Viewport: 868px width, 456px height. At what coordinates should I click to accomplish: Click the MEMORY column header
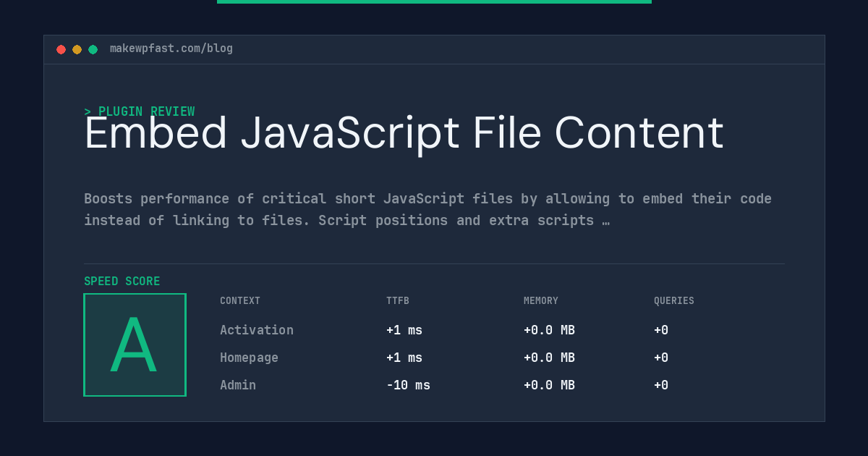tap(541, 301)
